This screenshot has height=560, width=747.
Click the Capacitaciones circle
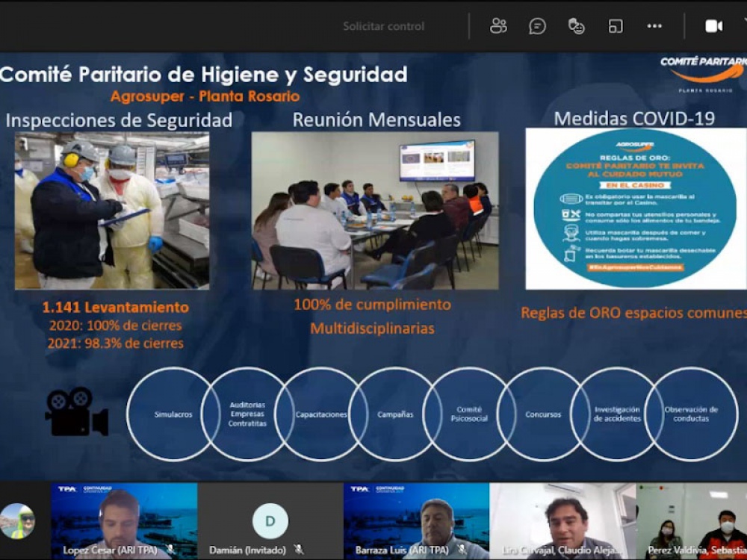point(321,414)
